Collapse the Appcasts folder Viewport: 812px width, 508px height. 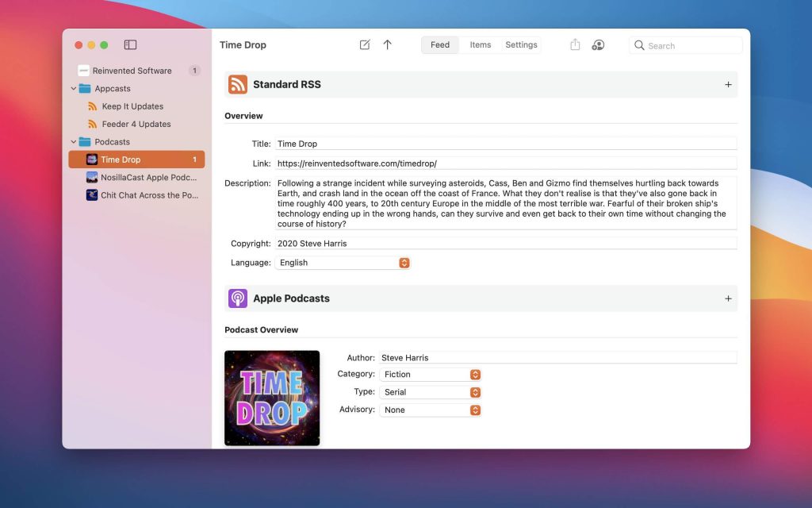point(73,88)
